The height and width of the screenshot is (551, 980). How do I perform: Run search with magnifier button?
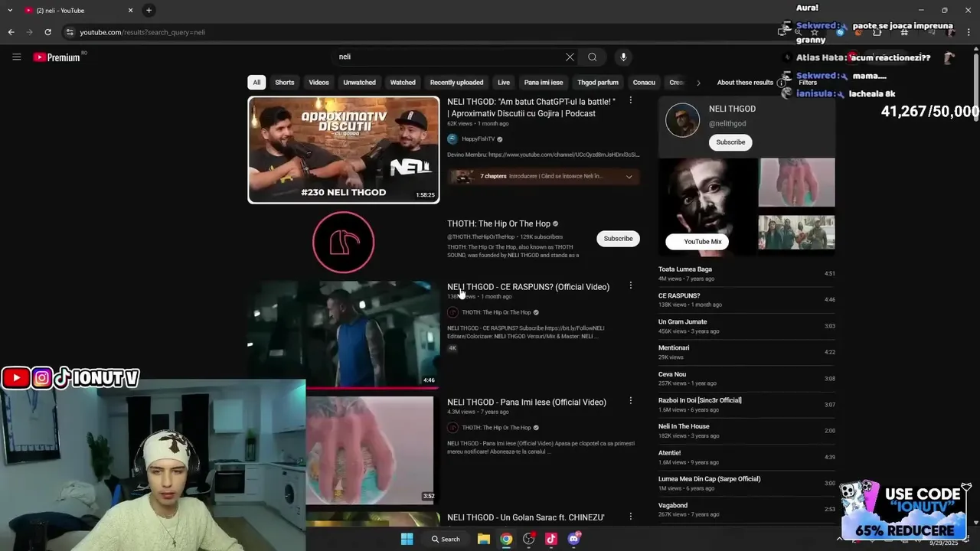(x=592, y=57)
